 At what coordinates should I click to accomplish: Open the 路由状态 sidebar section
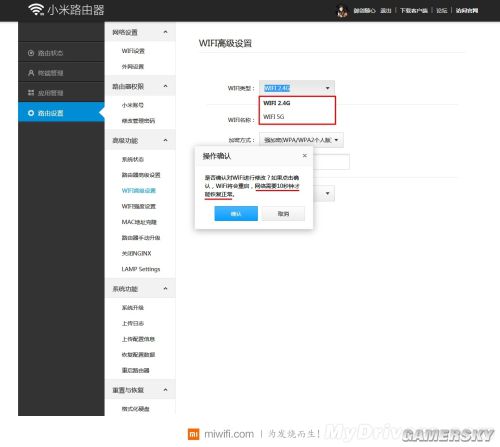coord(61,53)
